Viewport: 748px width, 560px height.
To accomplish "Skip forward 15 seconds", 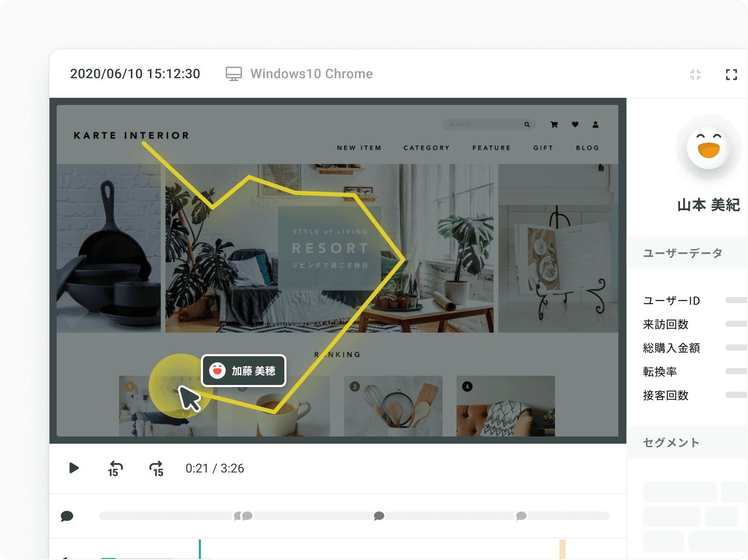I will pos(157,468).
